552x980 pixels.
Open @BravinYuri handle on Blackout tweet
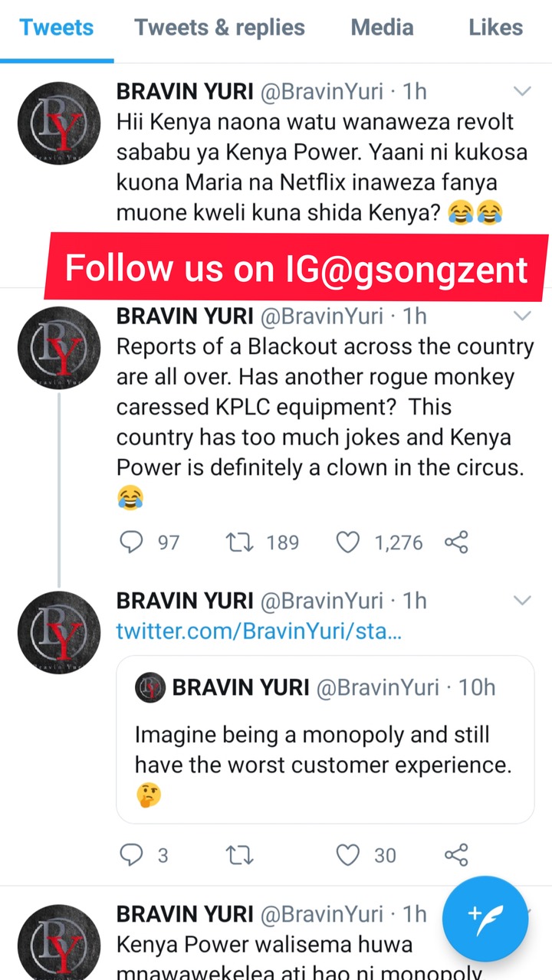(322, 316)
